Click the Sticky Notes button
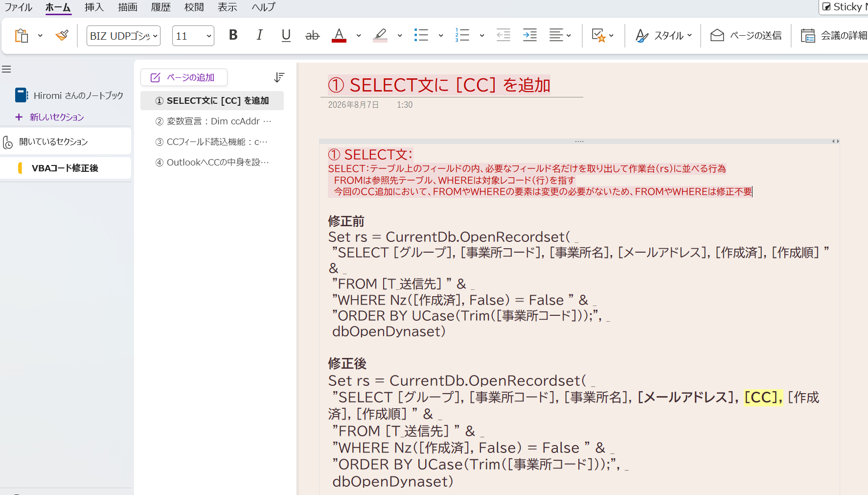The width and height of the screenshot is (868, 495). 844,7
